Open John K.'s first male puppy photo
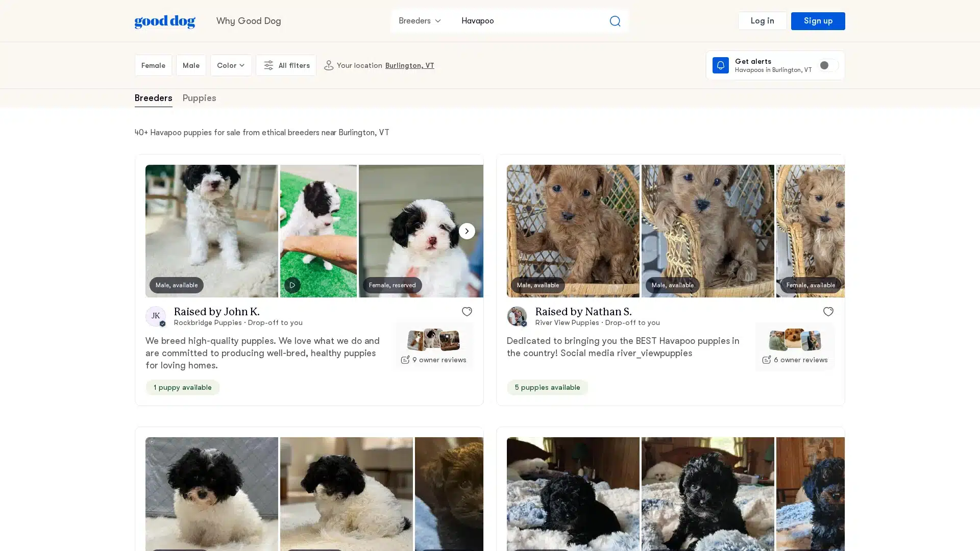Image resolution: width=980 pixels, height=551 pixels. (212, 231)
